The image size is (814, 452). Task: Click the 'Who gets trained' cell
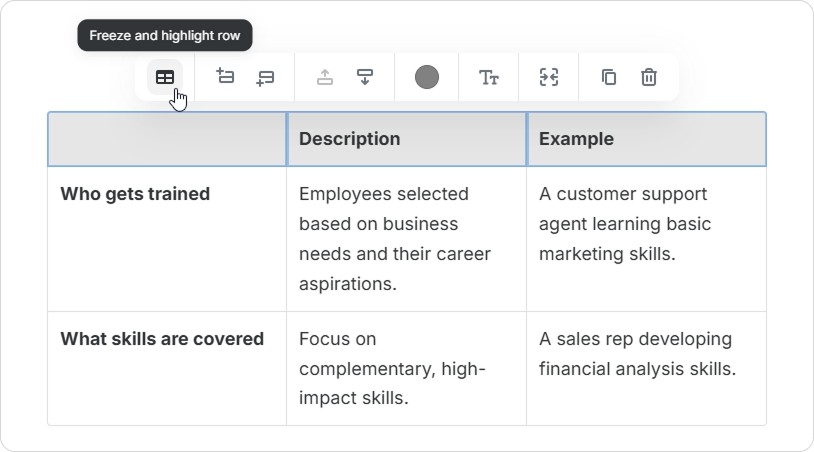(x=167, y=238)
